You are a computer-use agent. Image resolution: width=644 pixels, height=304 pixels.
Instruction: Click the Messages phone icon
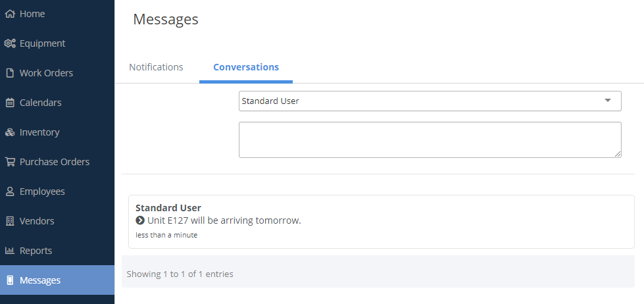(x=10, y=280)
